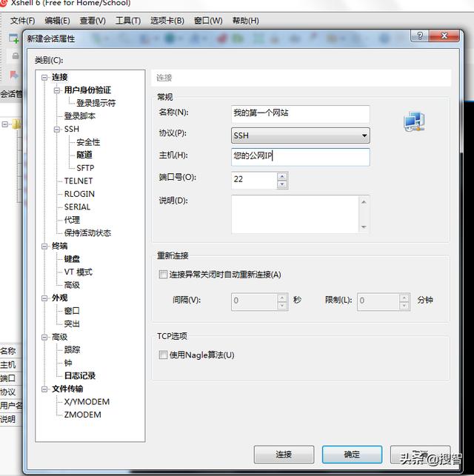
Task: Select 保持活动状态 in the category tree
Action: pyautogui.click(x=87, y=233)
